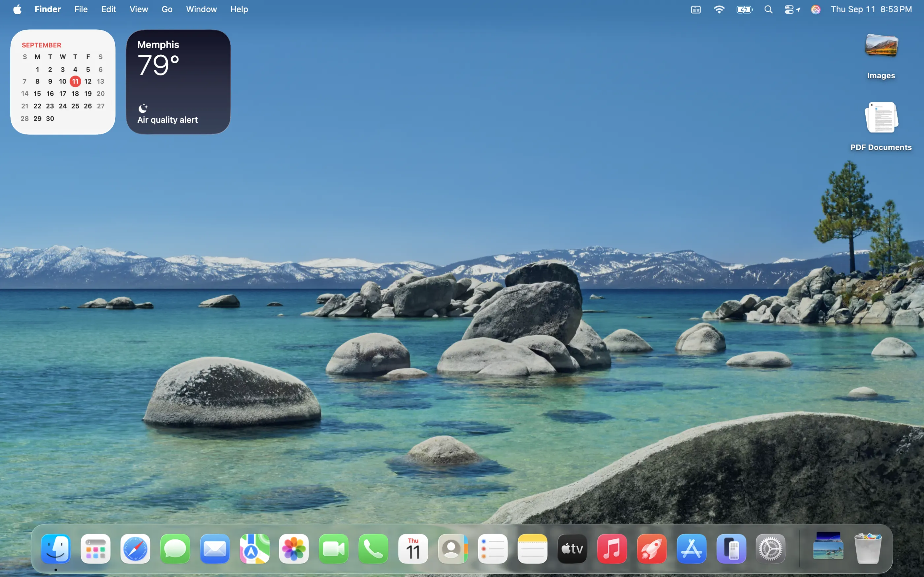The width and height of the screenshot is (924, 577).
Task: Open Spotlight search
Action: (768, 9)
